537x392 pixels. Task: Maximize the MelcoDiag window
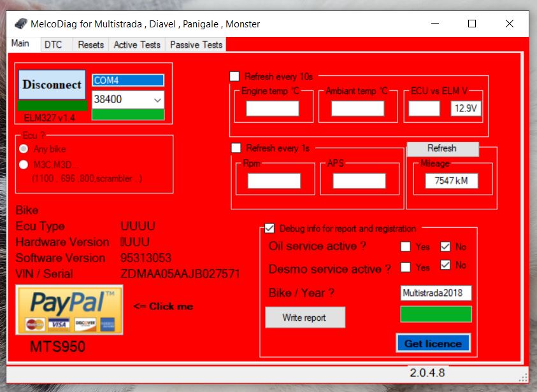[472, 24]
